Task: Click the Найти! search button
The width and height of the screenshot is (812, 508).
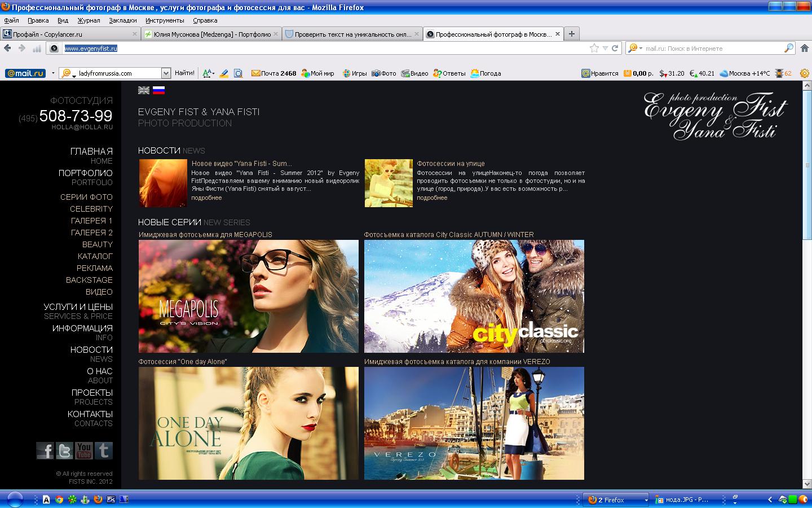Action: [x=184, y=73]
